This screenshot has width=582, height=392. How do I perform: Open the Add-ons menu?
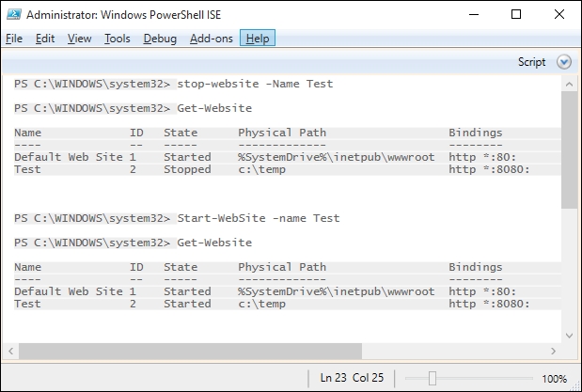point(212,39)
